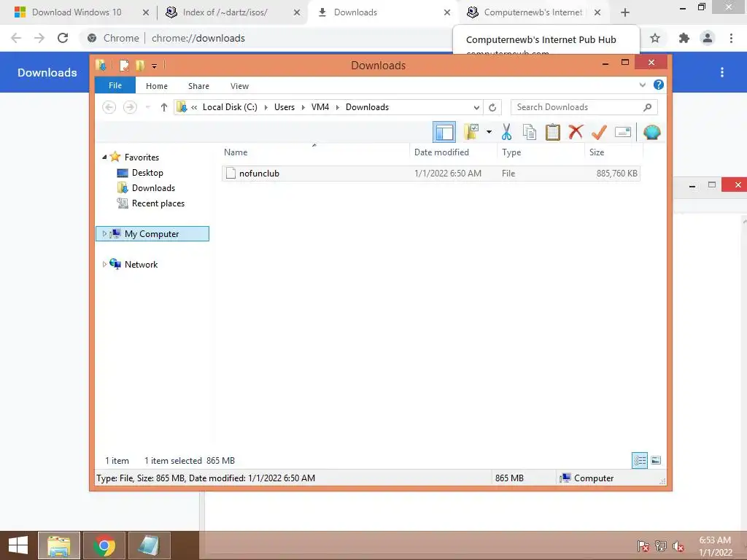Switch to Details view icon in status bar
The height and width of the screenshot is (560, 747).
pos(639,460)
